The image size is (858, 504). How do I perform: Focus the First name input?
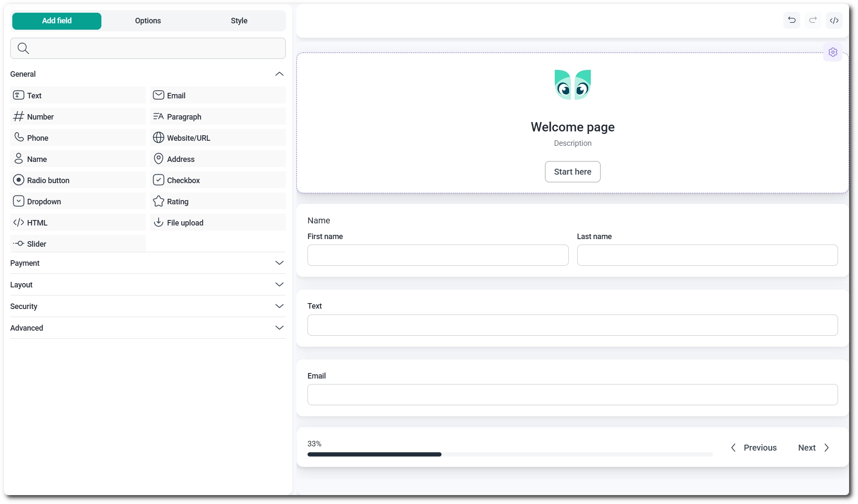tap(438, 255)
